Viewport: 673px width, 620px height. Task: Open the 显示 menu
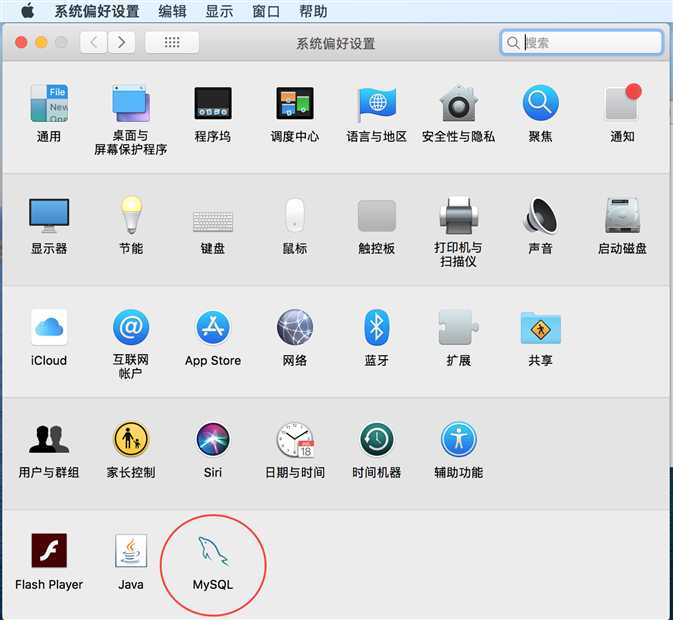click(x=219, y=11)
